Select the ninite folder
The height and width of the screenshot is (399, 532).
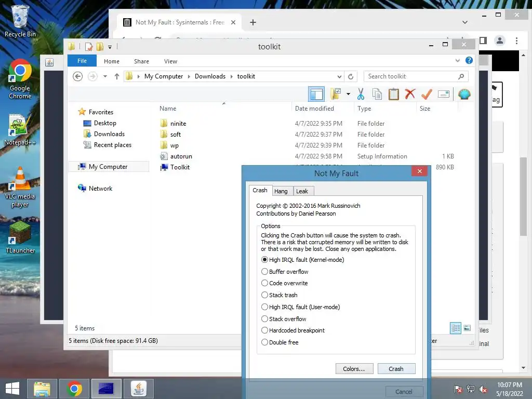[x=178, y=124]
